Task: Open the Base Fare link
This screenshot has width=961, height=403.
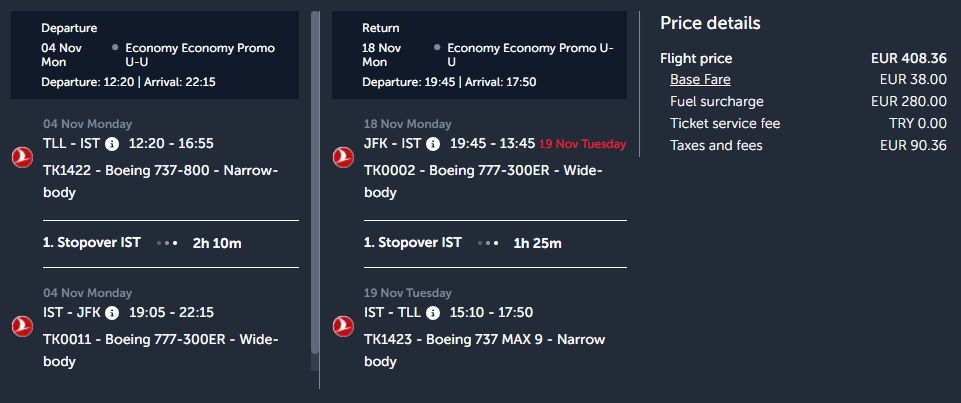Action: (700, 80)
